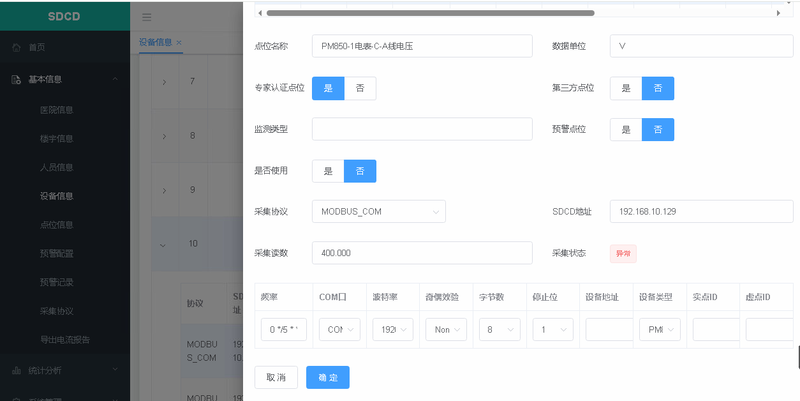Open 预警配置 in the sidebar menu
The width and height of the screenshot is (800, 401).
[56, 254]
